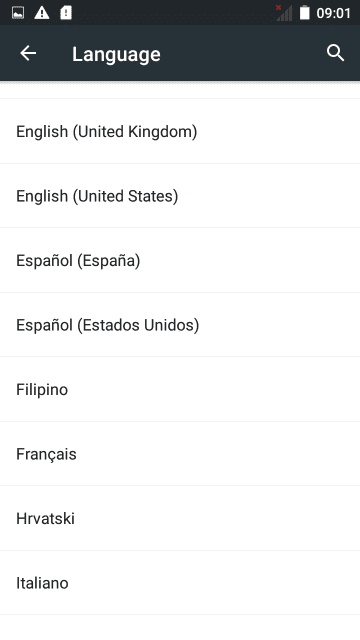Pick Español (Estados Unidos)
This screenshot has width=360, height=640.
(180, 324)
